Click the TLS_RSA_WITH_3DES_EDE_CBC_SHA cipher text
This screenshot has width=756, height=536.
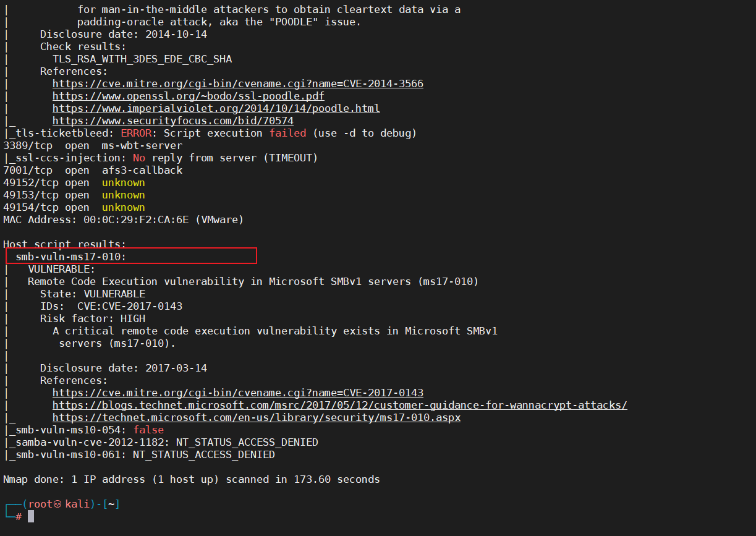tap(142, 59)
